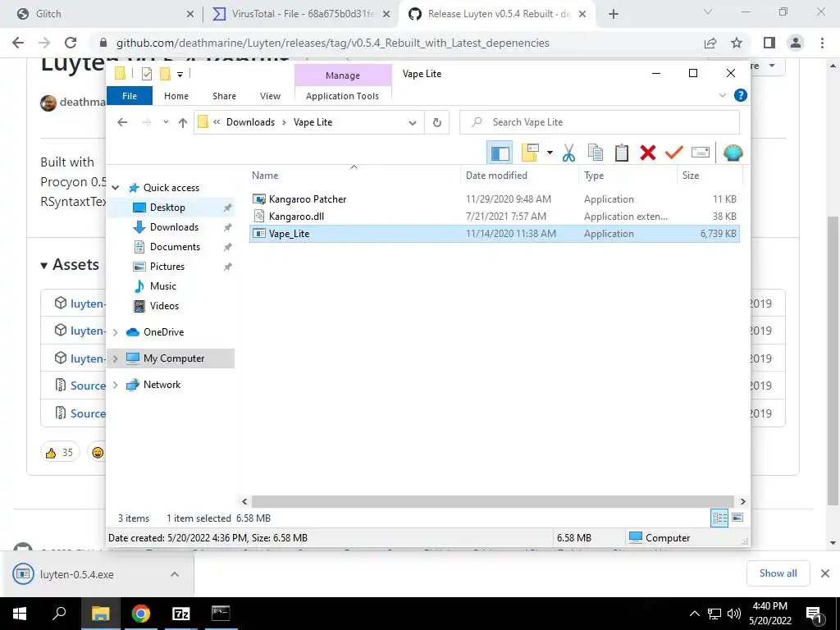Sort by the Name column header

click(354, 176)
